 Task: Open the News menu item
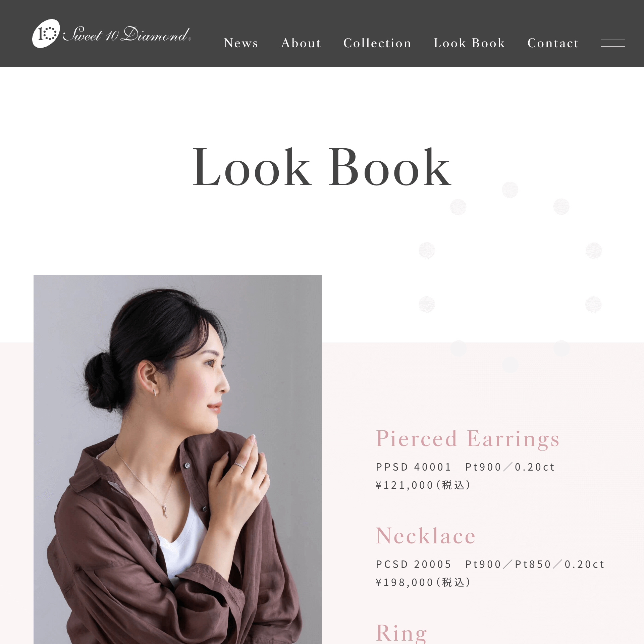coord(241,43)
